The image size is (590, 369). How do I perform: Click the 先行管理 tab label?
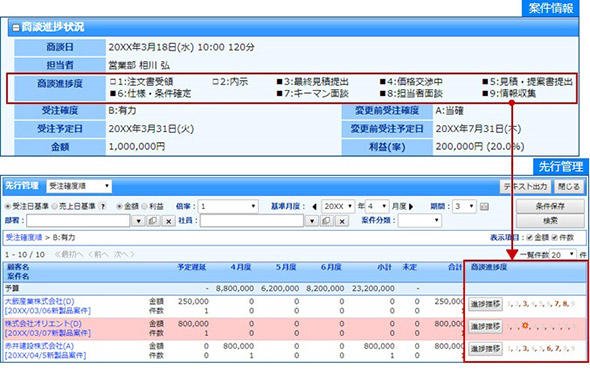[561, 167]
